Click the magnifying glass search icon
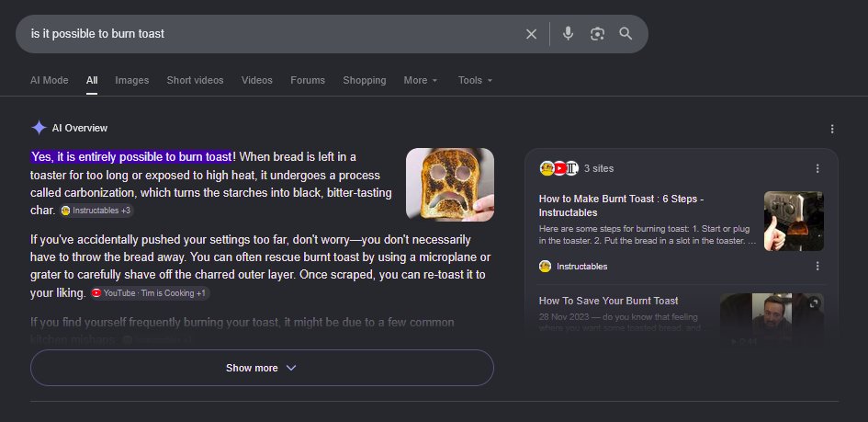 [x=626, y=34]
